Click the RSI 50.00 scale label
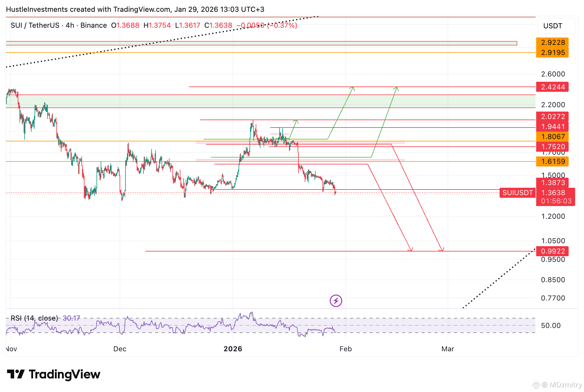The height and width of the screenshot is (392, 584). click(550, 326)
